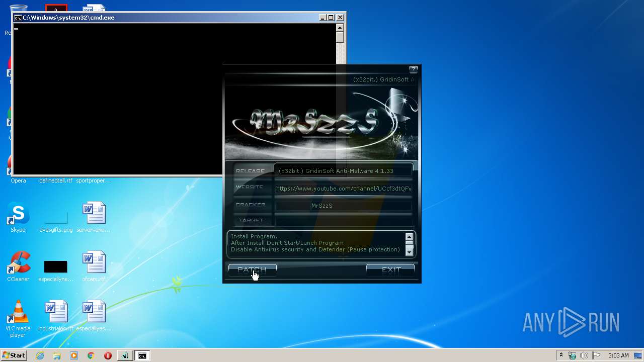This screenshot has height=362, width=644.
Task: Show hidden system tray icons
Action: (x=561, y=355)
